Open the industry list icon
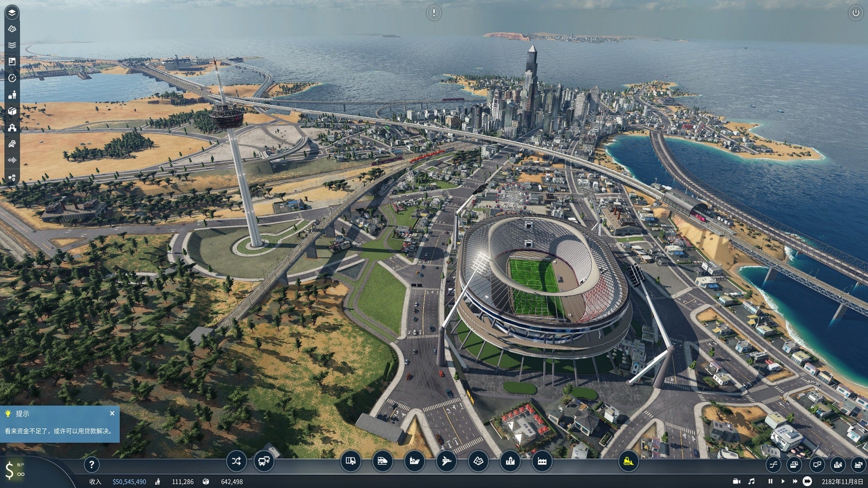 pyautogui.click(x=859, y=464)
